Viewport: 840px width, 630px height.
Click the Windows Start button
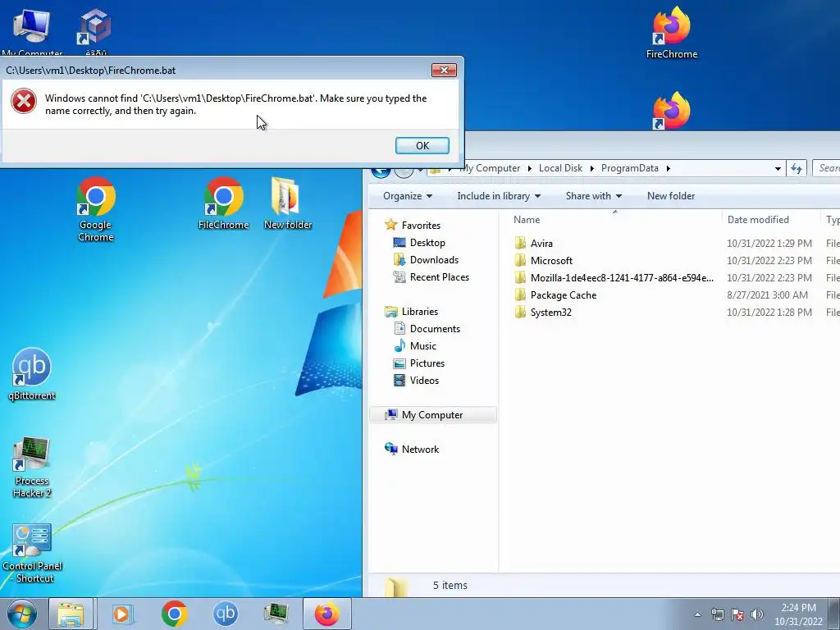(22, 614)
